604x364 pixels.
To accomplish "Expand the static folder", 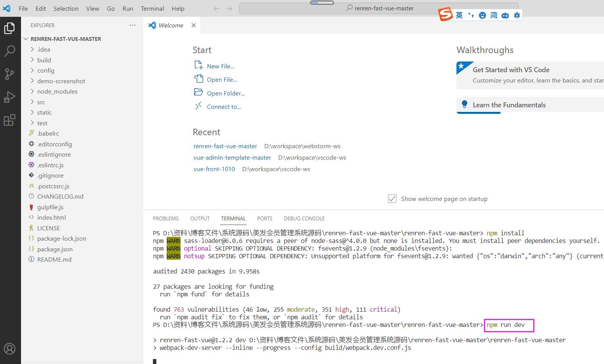I will pyautogui.click(x=32, y=112).
